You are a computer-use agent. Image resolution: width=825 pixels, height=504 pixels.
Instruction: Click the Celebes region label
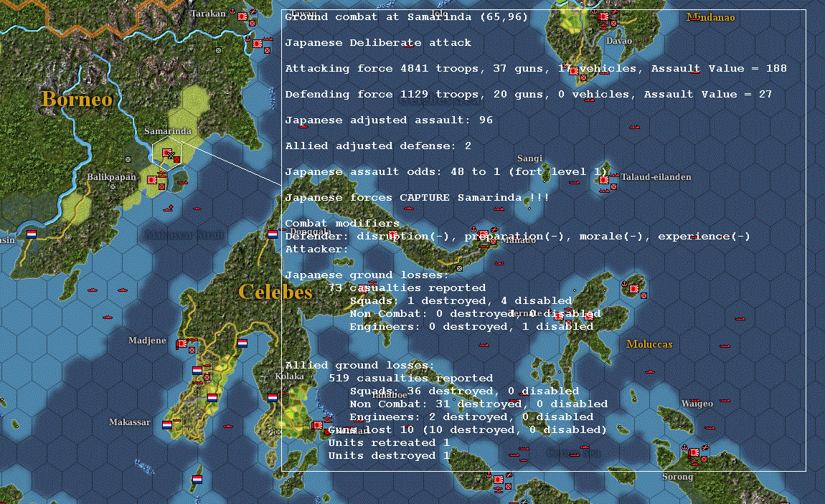pyautogui.click(x=275, y=292)
